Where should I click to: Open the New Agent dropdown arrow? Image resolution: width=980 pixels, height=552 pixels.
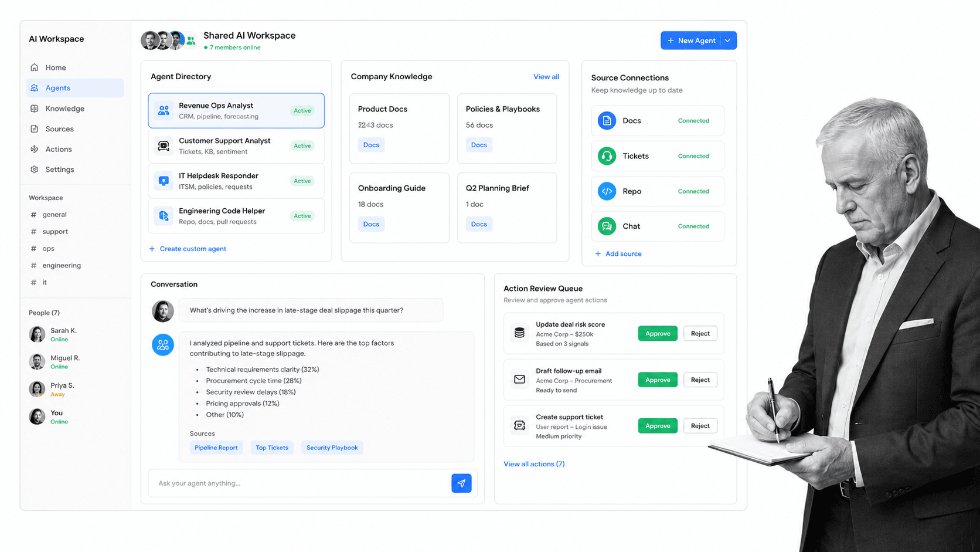pos(728,40)
